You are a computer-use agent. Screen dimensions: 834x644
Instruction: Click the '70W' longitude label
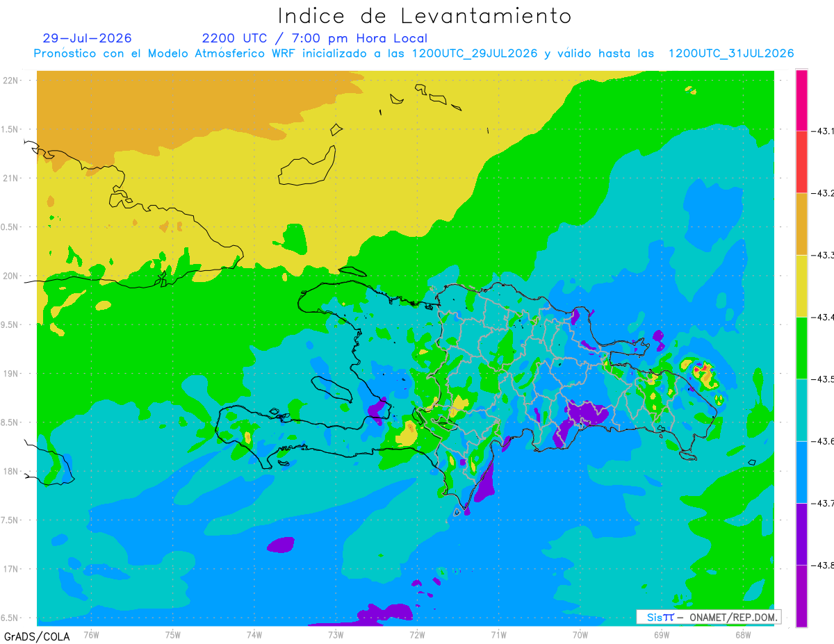pos(580,634)
